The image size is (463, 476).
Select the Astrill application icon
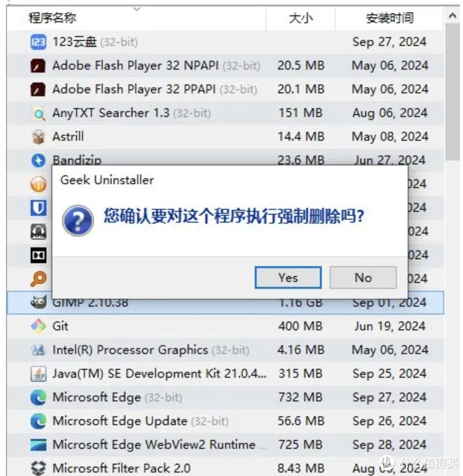pos(38,137)
